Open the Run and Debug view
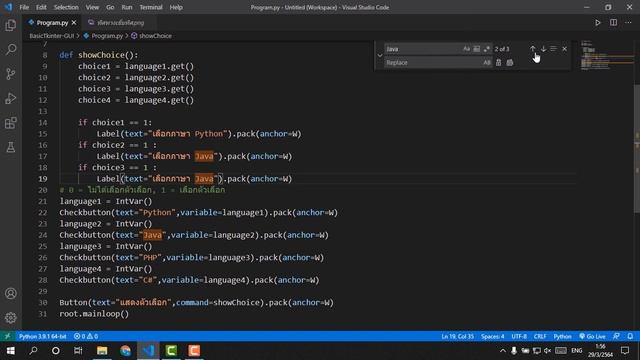This screenshot has width=640, height=360. [11, 98]
